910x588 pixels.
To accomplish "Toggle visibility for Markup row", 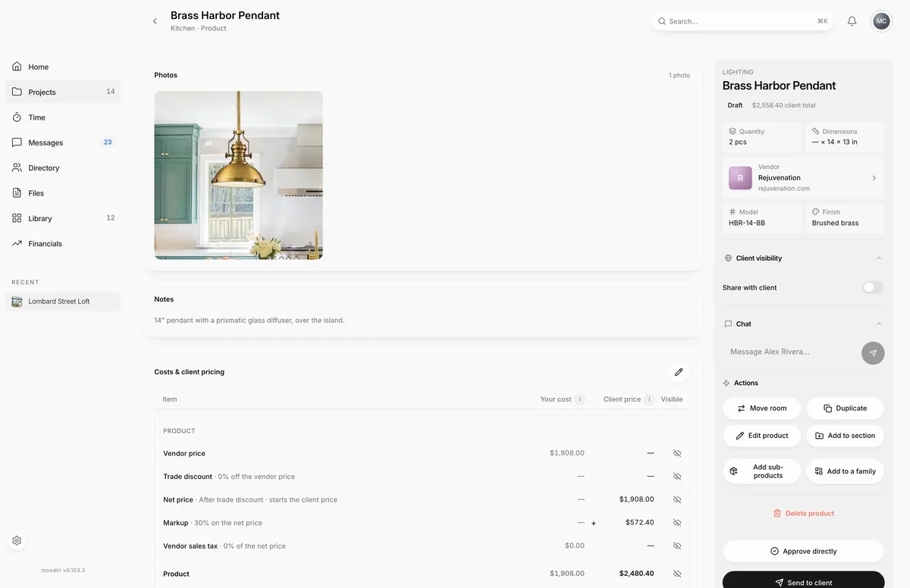I will (x=677, y=523).
